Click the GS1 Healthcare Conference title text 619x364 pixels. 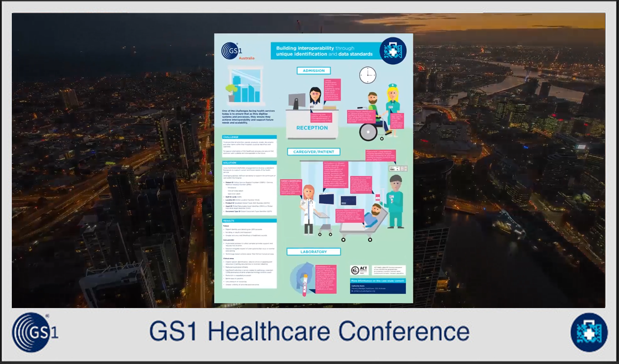click(309, 332)
